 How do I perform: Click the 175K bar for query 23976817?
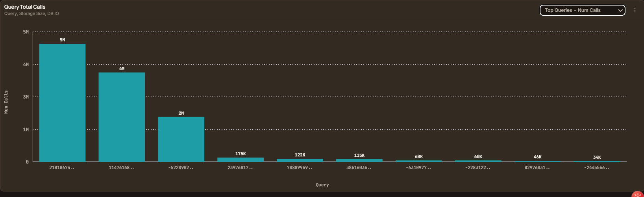241,160
